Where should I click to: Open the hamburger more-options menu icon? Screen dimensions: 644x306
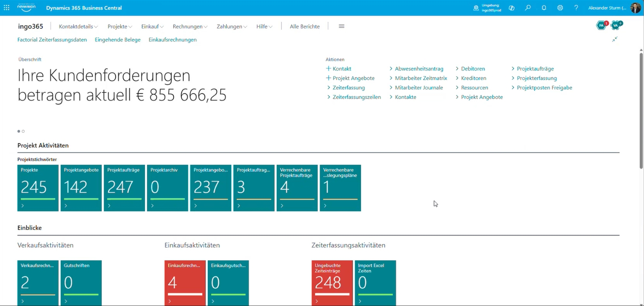(341, 26)
